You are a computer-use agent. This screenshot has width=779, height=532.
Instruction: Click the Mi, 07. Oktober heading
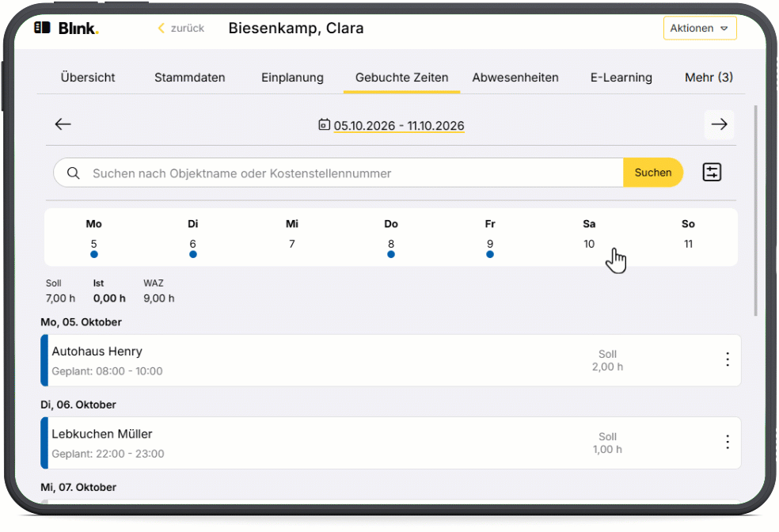click(78, 487)
